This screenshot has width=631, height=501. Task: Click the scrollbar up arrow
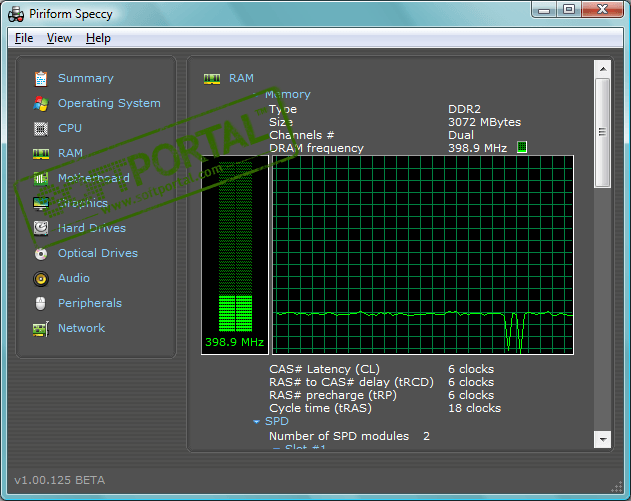coord(603,69)
